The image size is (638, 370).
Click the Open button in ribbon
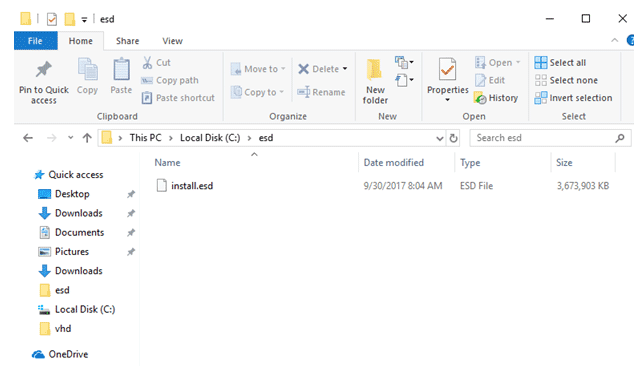tap(497, 63)
